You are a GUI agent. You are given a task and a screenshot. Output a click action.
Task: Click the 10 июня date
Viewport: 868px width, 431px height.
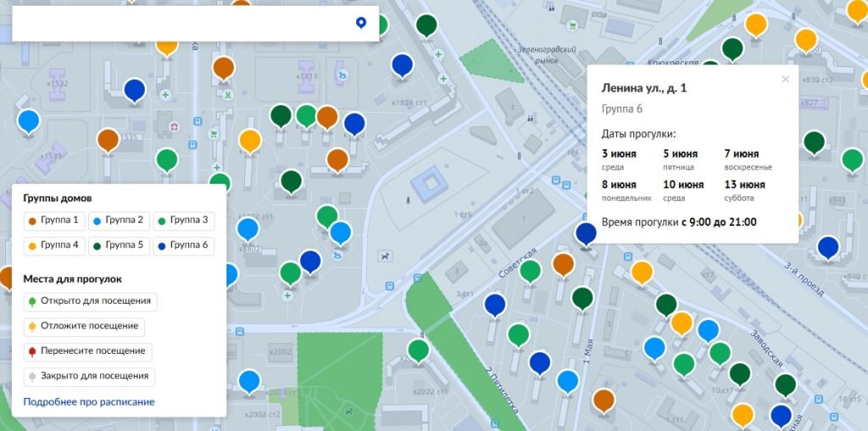(x=684, y=185)
